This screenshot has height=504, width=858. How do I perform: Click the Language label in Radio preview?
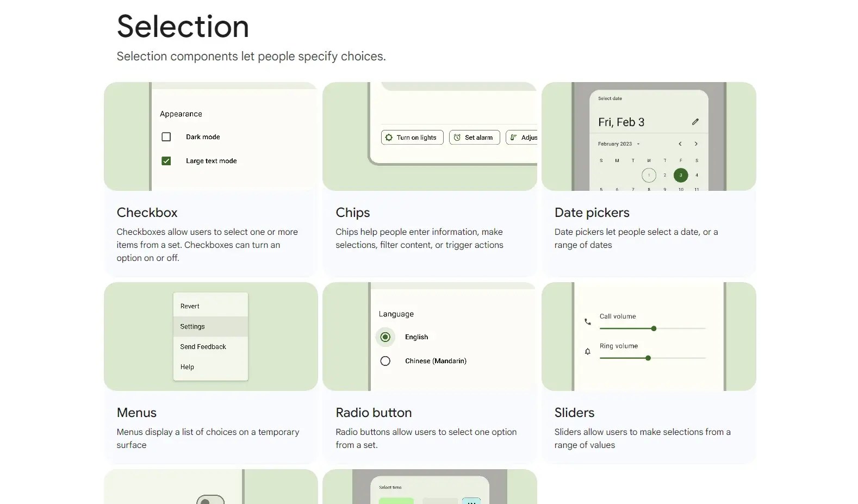[396, 314]
